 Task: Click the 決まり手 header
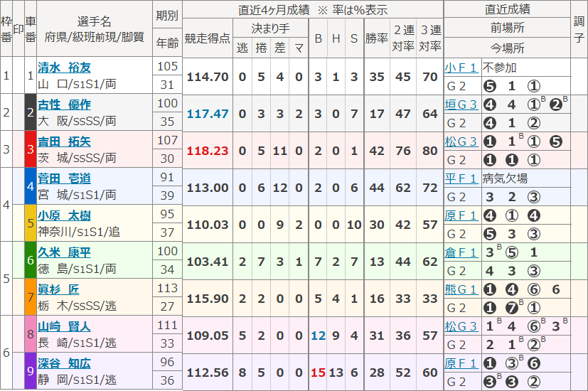(x=270, y=28)
